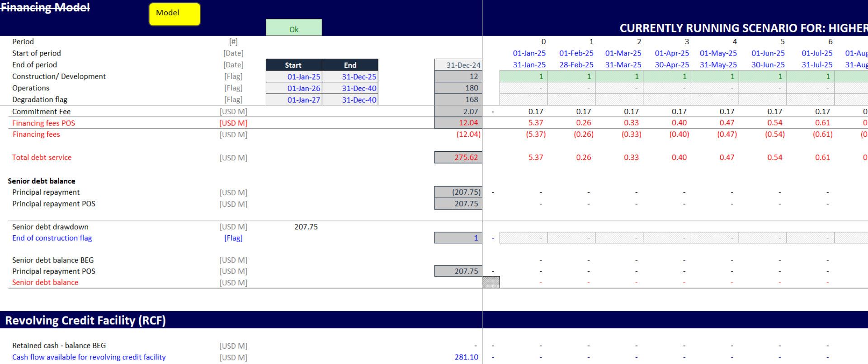Select the green Ok status cell
The width and height of the screenshot is (868, 364).
click(x=294, y=28)
